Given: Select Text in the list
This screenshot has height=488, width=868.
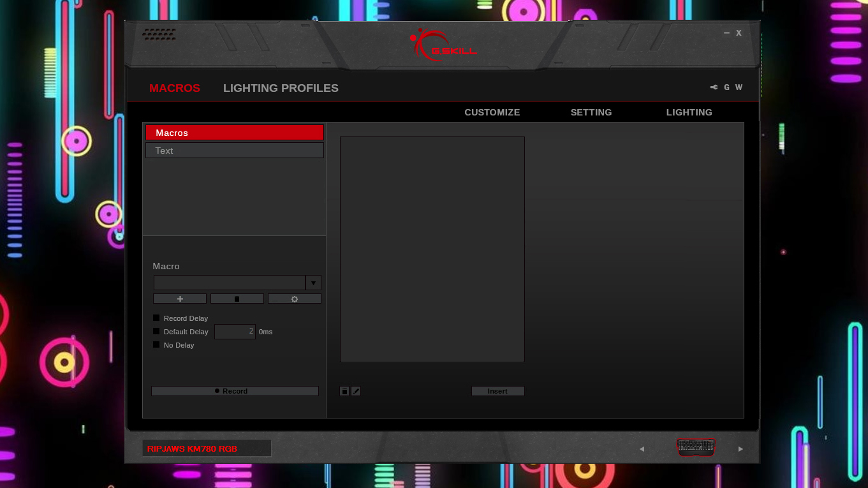Looking at the screenshot, I should [x=235, y=151].
